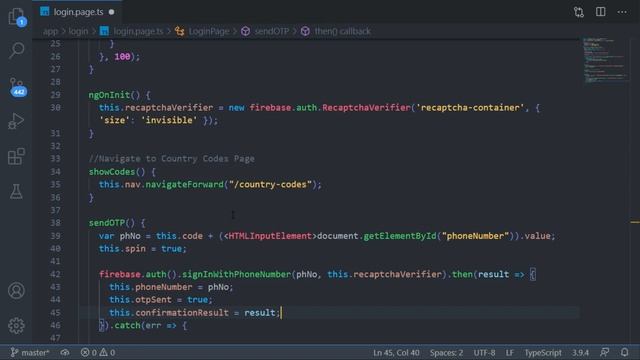Image resolution: width=640 pixels, height=360 pixels.
Task: Click the feedback icon in status bar
Action: (x=604, y=353)
